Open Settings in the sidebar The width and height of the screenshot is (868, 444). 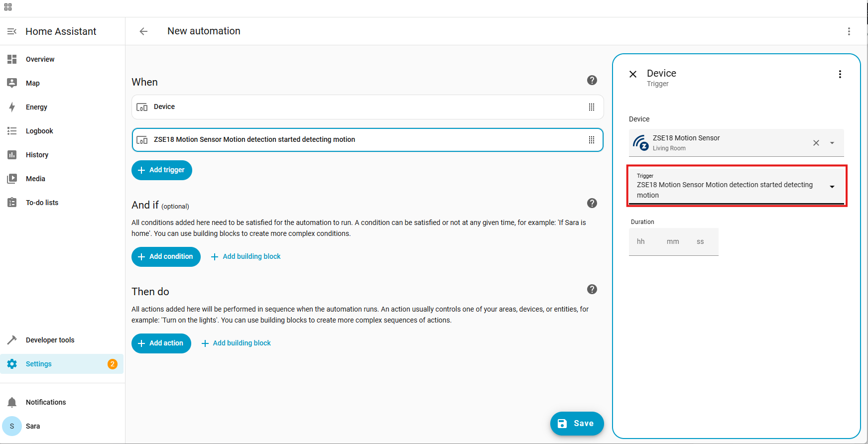(x=62, y=364)
